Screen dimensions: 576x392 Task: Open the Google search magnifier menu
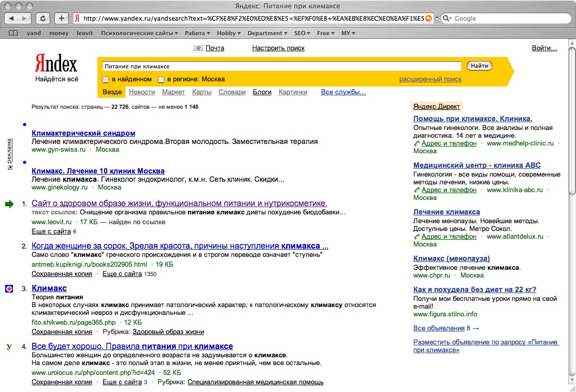[x=447, y=18]
